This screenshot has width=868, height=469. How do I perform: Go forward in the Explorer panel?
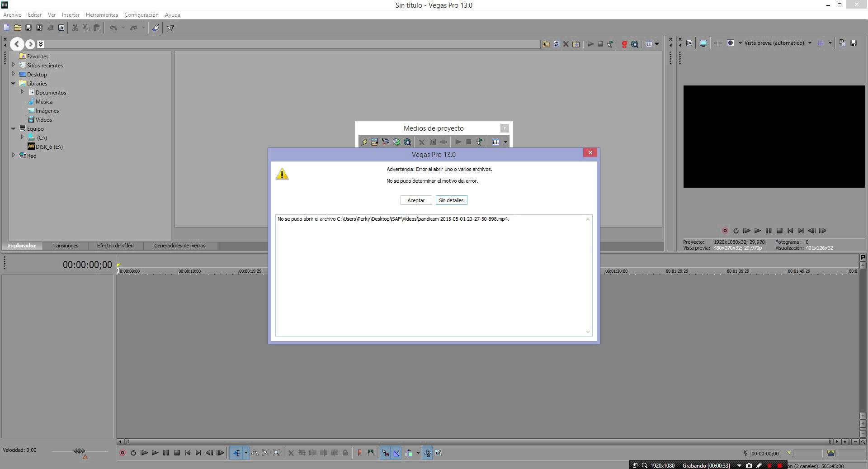pos(30,44)
